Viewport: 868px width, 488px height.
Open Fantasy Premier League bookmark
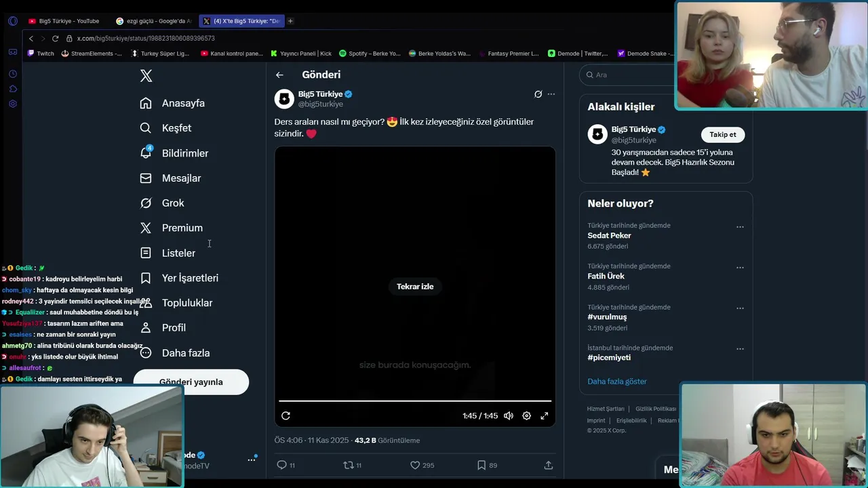pyautogui.click(x=509, y=54)
